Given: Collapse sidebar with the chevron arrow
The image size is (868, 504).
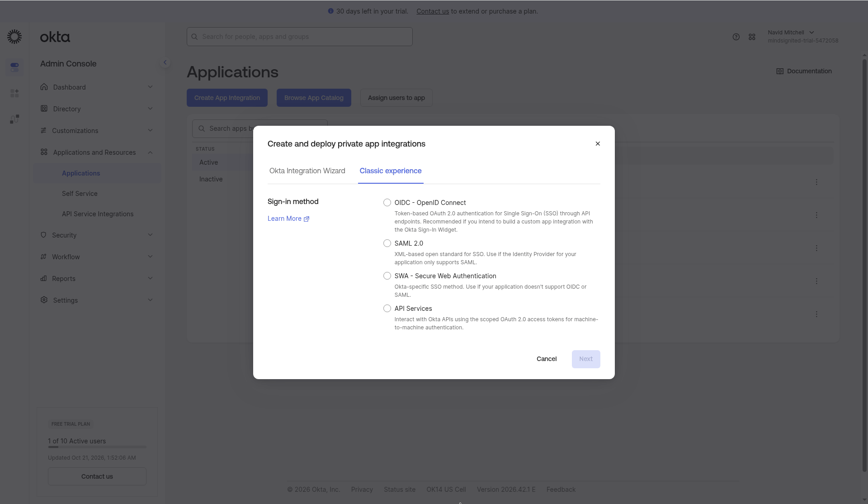Looking at the screenshot, I should pos(165,62).
